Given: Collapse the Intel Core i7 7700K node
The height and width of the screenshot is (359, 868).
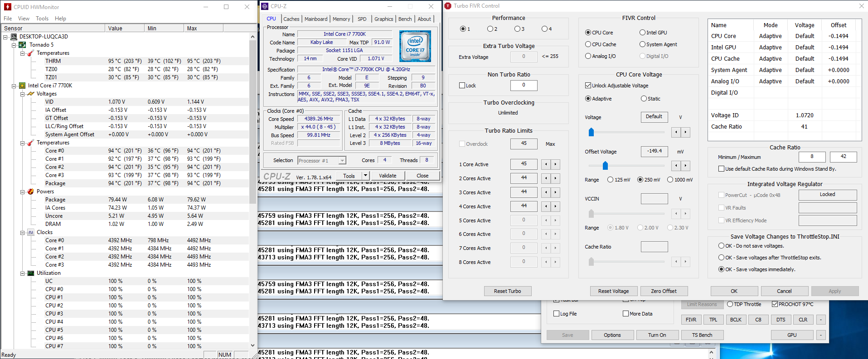Looking at the screenshot, I should pyautogui.click(x=14, y=86).
